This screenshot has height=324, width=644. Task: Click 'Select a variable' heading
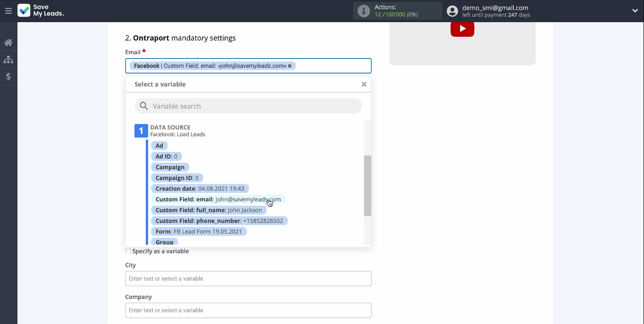(160, 84)
